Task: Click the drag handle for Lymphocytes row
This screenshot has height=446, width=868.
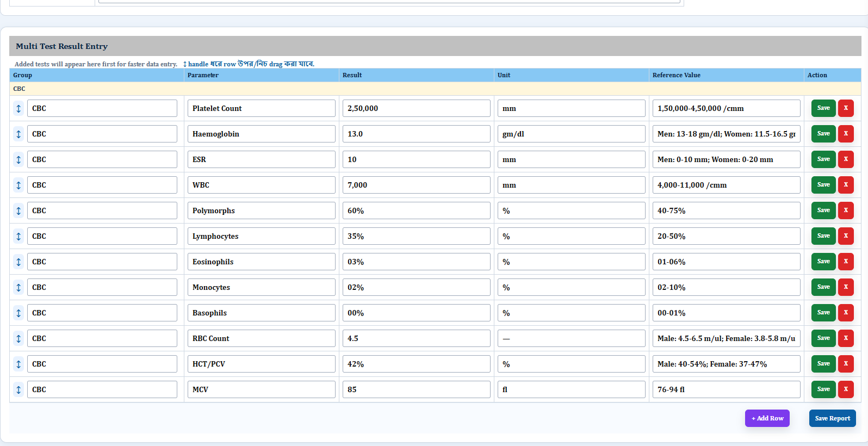Action: pyautogui.click(x=18, y=236)
